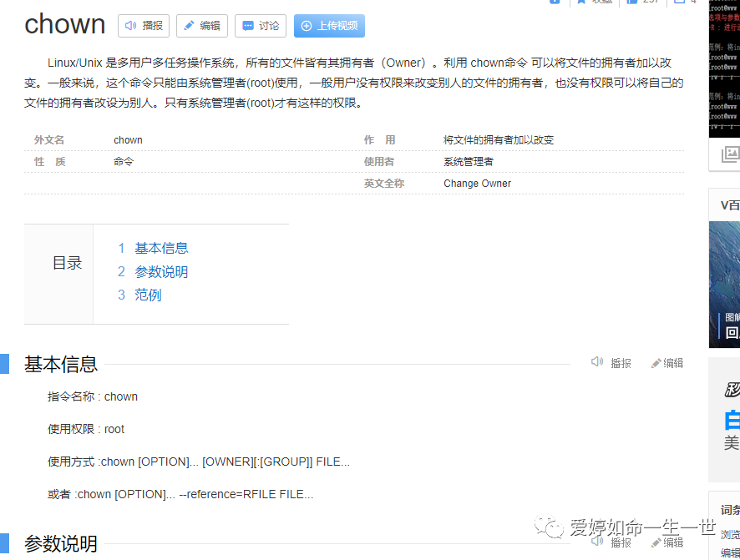This screenshot has height=560, width=740.
Task: Click the 上传视频 upload video button
Action: [x=329, y=25]
